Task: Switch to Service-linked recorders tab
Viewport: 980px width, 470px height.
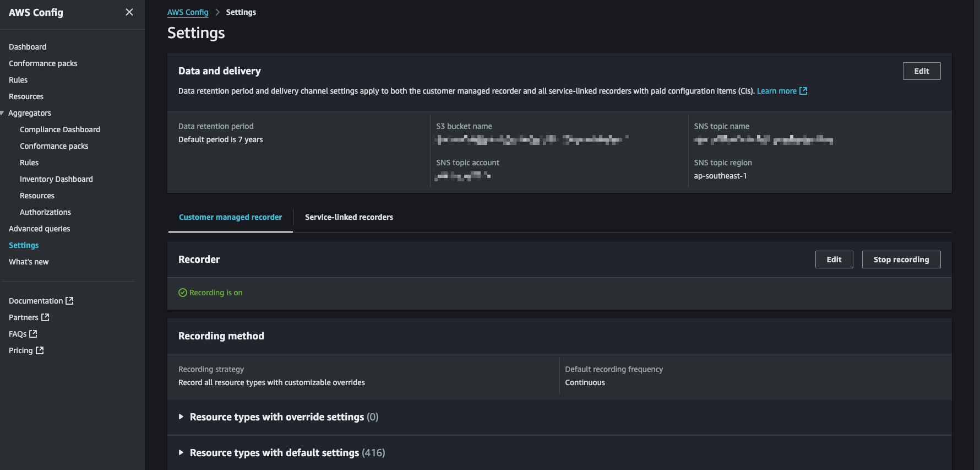Action: click(x=349, y=217)
